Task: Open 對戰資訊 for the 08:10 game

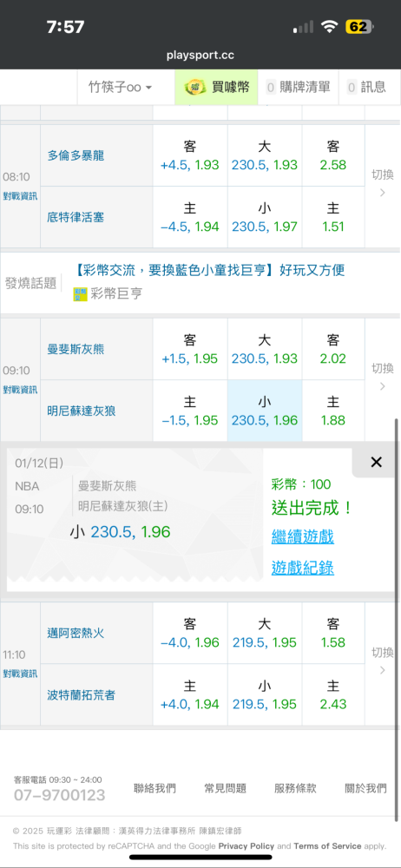Action: click(20, 195)
